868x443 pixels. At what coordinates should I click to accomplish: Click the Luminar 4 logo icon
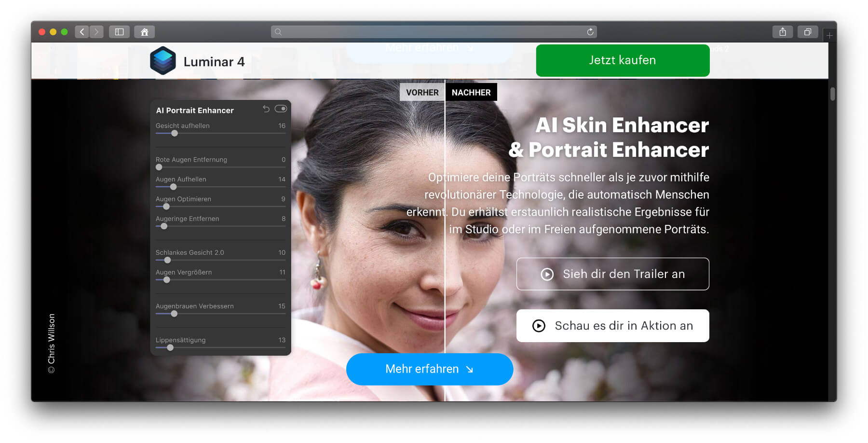tap(163, 61)
